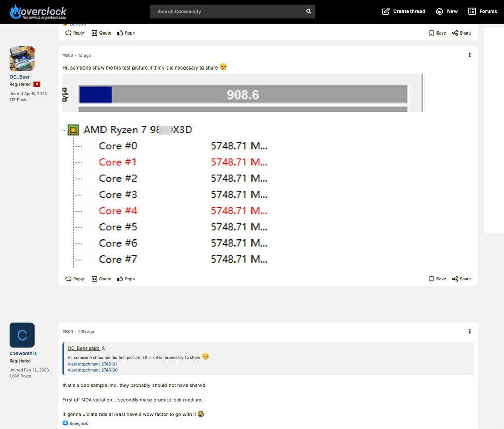The width and height of the screenshot is (504, 429).
Task: Open Create thread from header
Action: (x=404, y=11)
